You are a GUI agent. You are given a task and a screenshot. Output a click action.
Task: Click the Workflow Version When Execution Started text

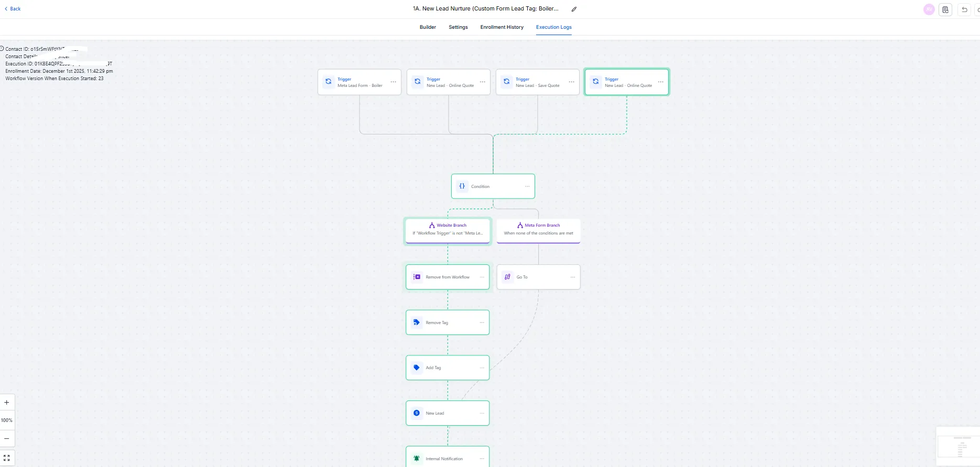click(55, 79)
